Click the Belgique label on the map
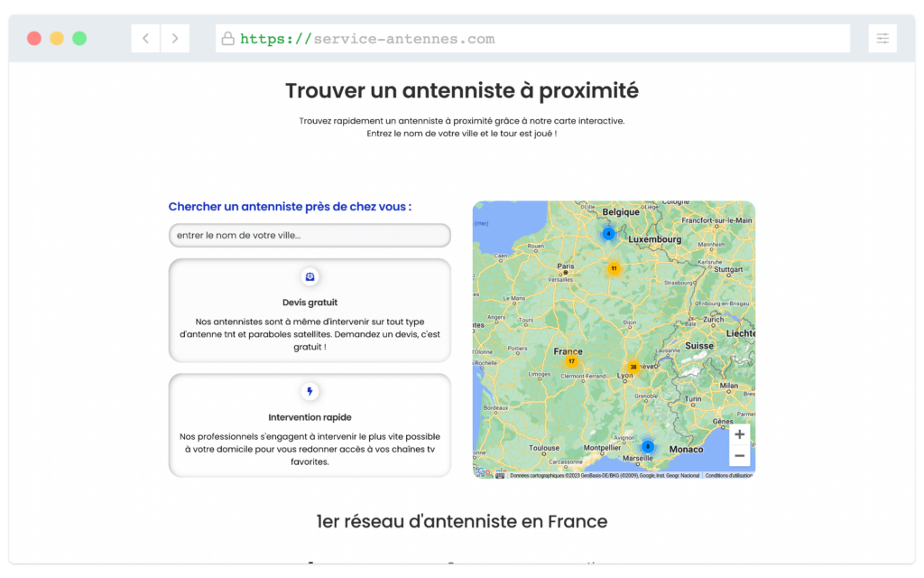 click(621, 211)
